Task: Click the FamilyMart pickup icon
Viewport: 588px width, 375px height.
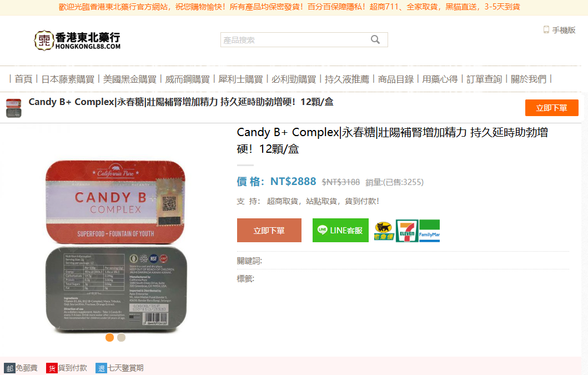Action: click(429, 231)
